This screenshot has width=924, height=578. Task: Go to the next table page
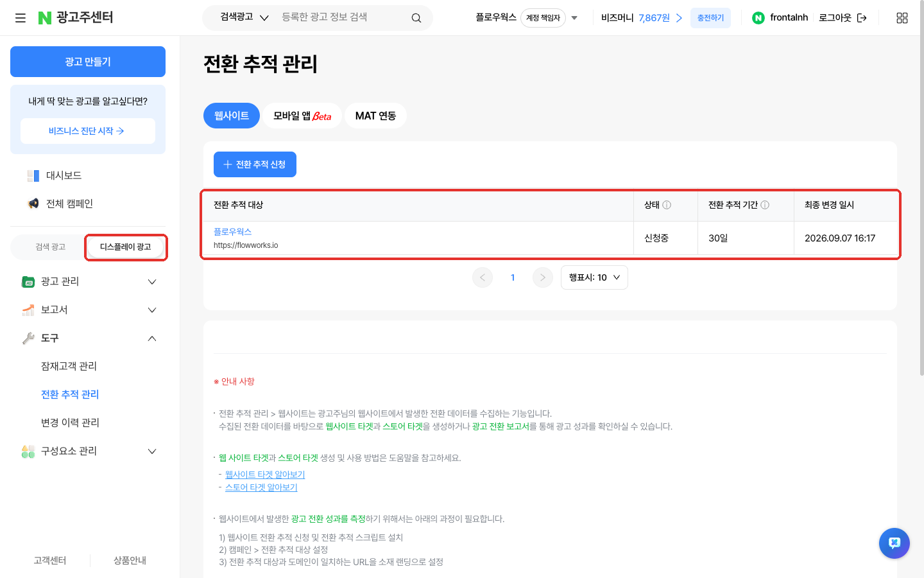(x=543, y=277)
